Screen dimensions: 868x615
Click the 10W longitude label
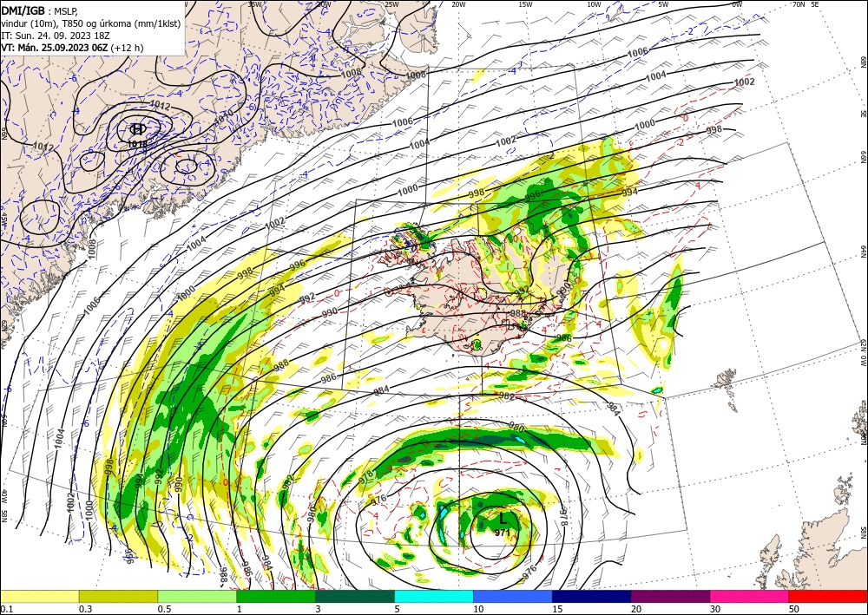pyautogui.click(x=594, y=4)
